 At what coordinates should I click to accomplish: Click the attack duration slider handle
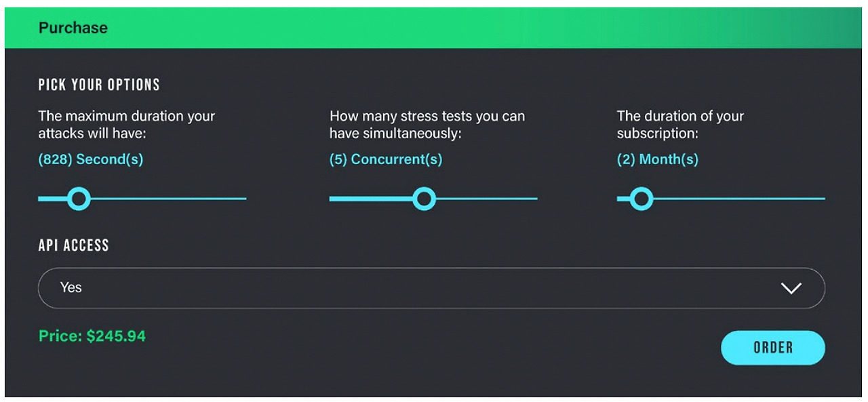pos(79,198)
